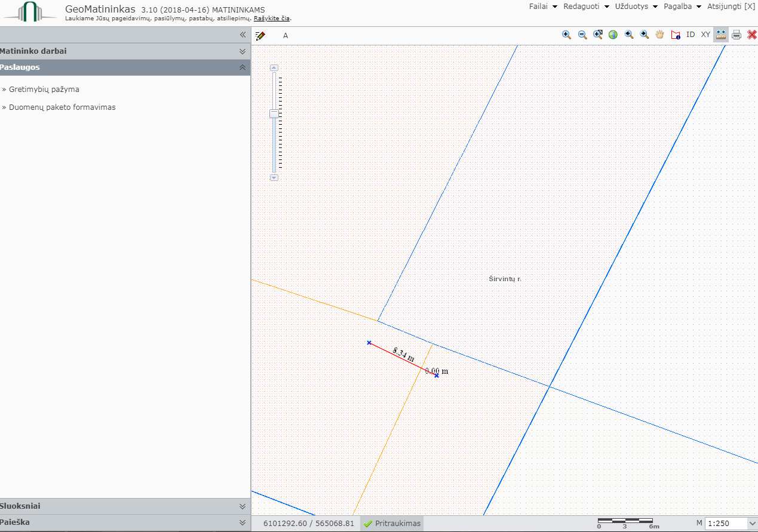Expand the Paieška panel
Viewport: 758px width, 532px height.
coord(125,522)
